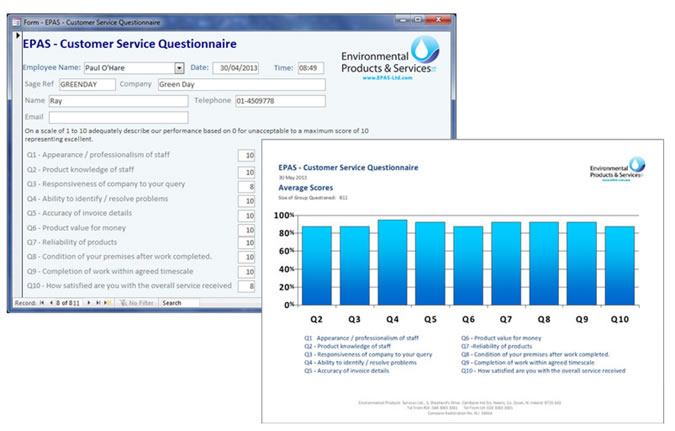Go to first record in navigation bar

[x=42, y=303]
